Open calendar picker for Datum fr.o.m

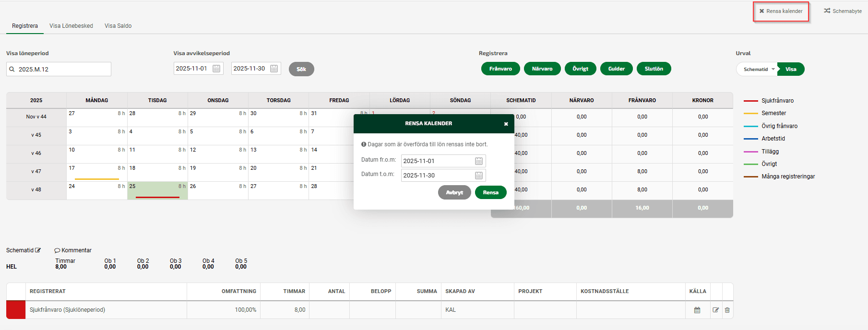[478, 161]
